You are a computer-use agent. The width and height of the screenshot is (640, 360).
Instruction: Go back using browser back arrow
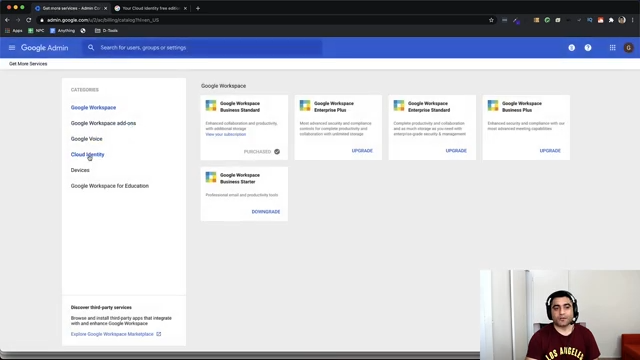point(7,20)
